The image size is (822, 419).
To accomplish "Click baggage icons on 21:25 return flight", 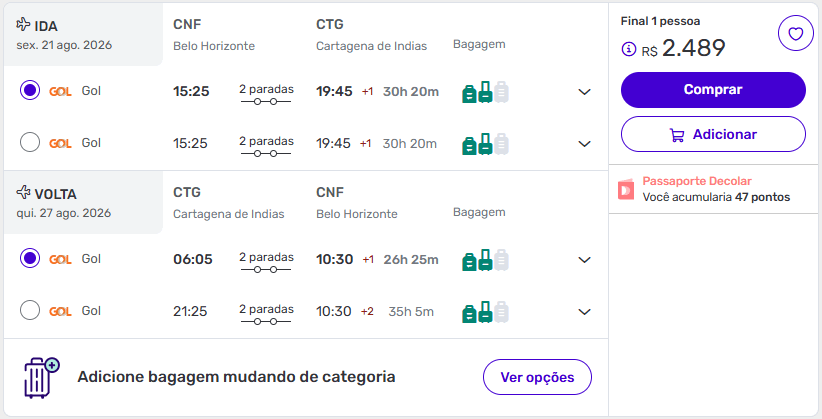I will click(x=485, y=311).
